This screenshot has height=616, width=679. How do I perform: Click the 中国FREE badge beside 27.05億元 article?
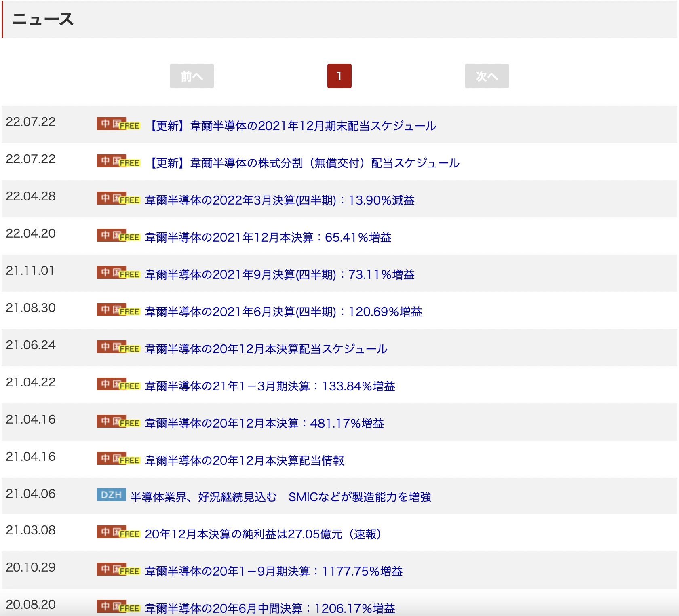(118, 532)
